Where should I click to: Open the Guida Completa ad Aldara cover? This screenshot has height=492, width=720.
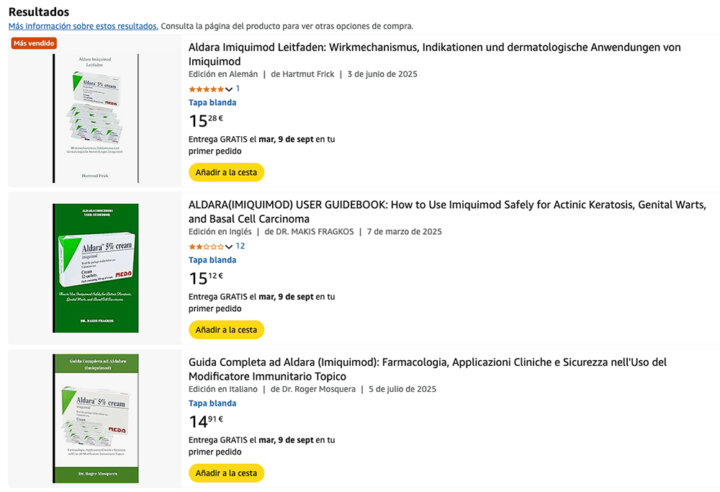(x=96, y=418)
